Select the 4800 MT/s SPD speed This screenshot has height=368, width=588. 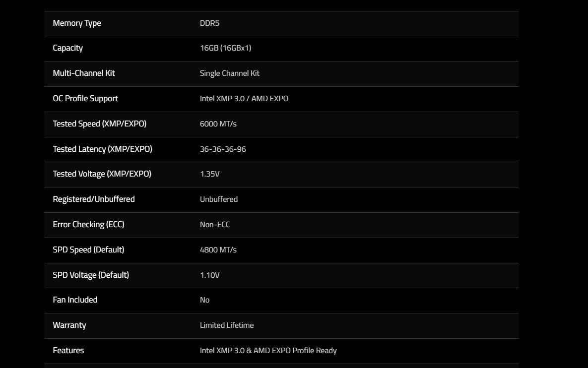[x=218, y=250]
